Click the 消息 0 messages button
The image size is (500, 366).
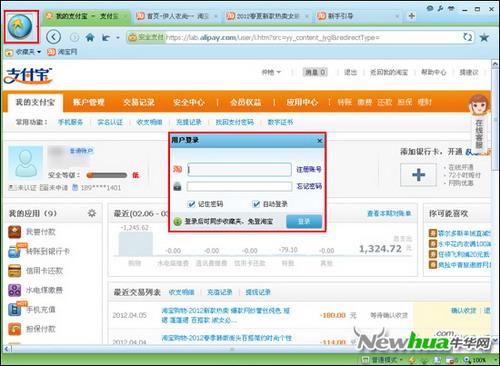(315, 72)
